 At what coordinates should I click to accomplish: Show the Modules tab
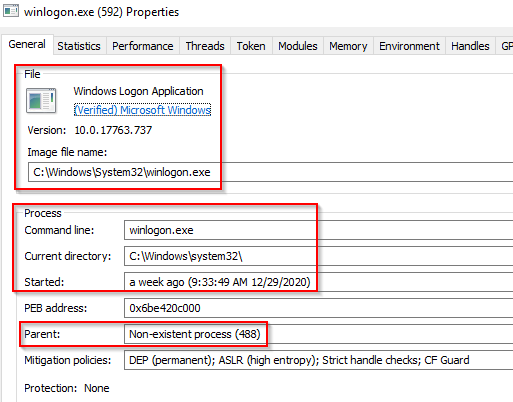[x=298, y=46]
